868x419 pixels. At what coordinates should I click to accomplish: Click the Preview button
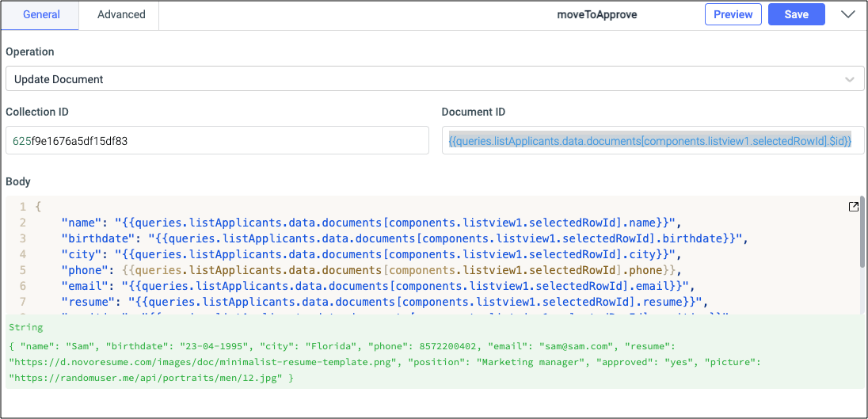pyautogui.click(x=733, y=14)
